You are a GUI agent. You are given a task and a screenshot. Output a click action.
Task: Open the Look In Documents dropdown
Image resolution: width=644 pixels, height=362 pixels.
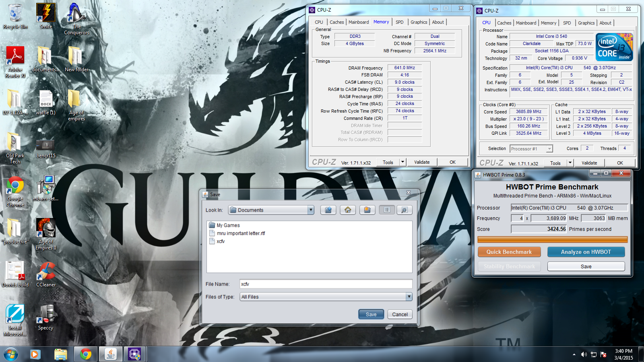[271, 210]
